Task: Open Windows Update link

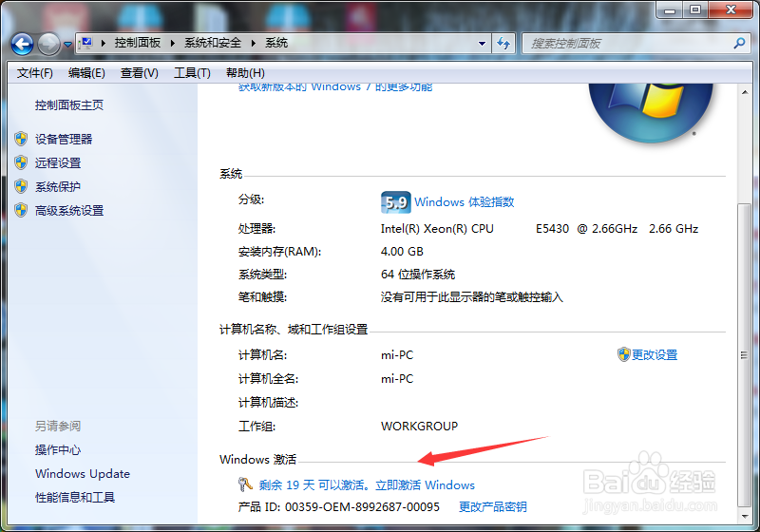Action: (x=83, y=473)
